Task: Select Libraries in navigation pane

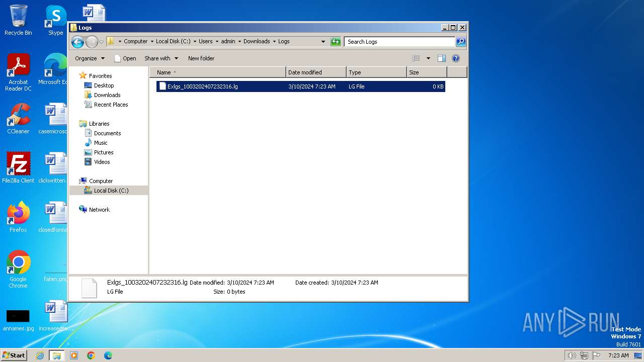Action: click(x=99, y=124)
